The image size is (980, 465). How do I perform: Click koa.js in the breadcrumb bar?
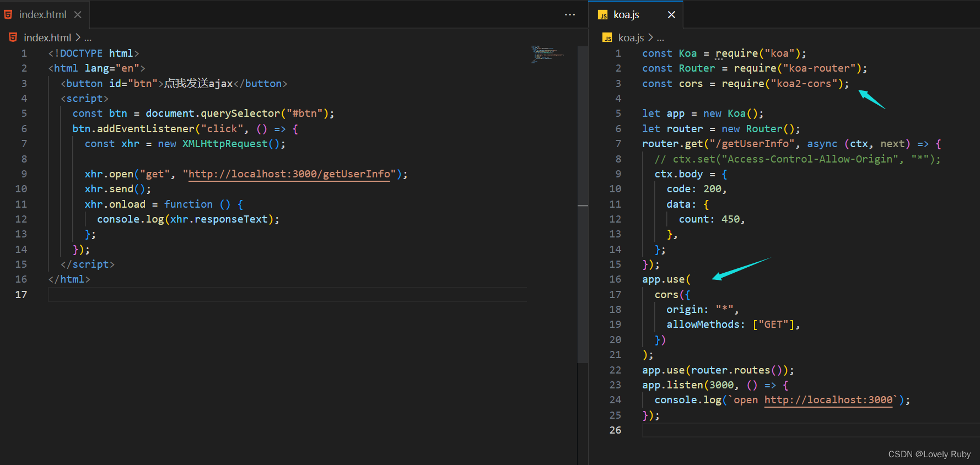631,37
